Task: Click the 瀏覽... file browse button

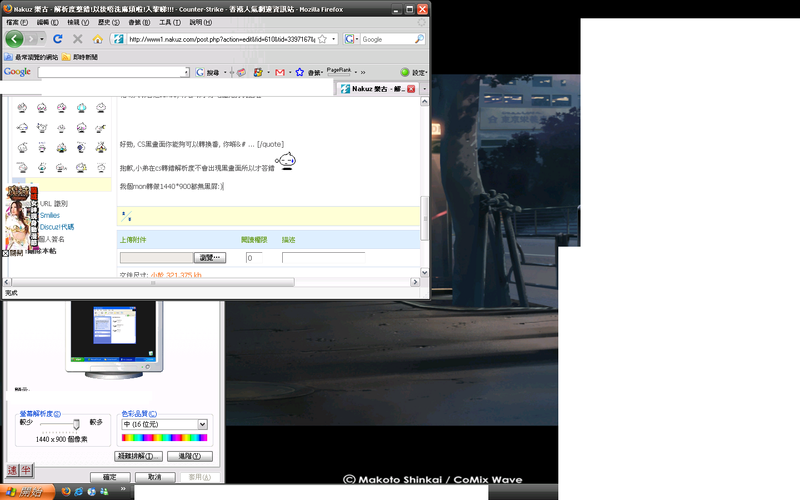Action: click(210, 258)
